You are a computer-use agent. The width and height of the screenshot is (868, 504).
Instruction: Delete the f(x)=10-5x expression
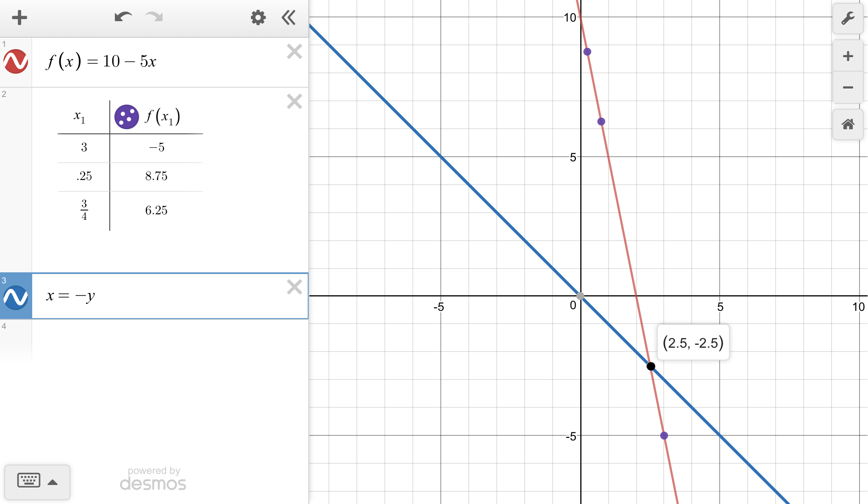coord(294,52)
